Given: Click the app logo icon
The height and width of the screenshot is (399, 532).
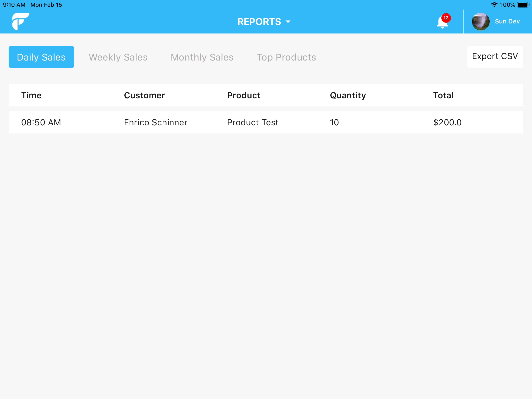Looking at the screenshot, I should click(x=20, y=21).
